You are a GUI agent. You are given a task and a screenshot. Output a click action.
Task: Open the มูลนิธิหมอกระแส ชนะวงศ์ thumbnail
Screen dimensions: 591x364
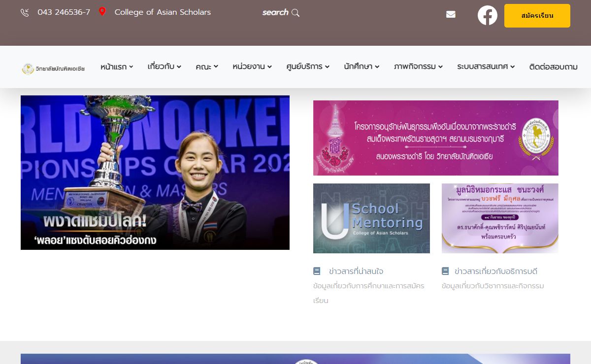[x=500, y=218]
